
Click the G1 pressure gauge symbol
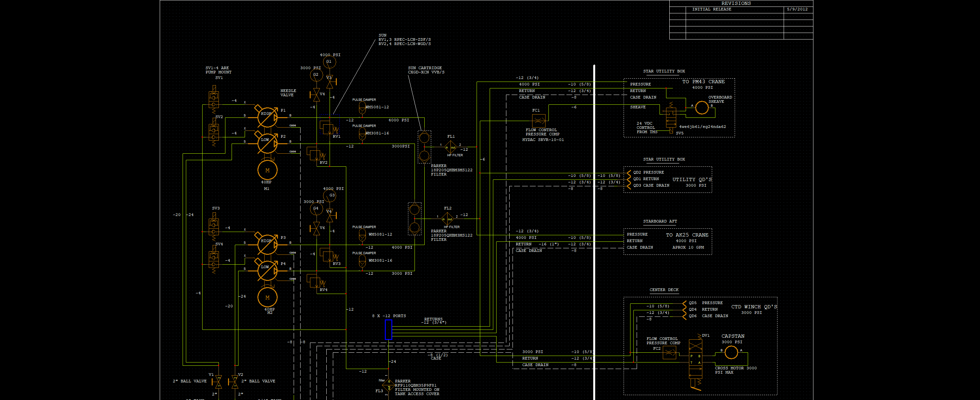pyautogui.click(x=330, y=62)
